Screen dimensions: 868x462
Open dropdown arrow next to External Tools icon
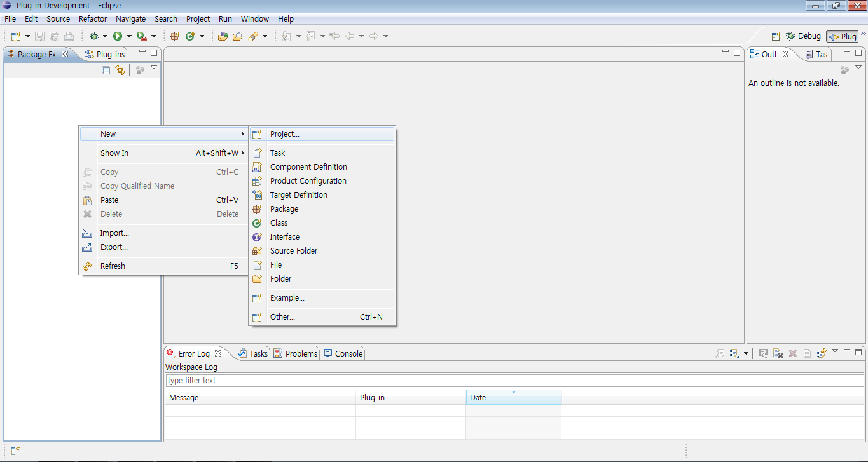point(153,36)
